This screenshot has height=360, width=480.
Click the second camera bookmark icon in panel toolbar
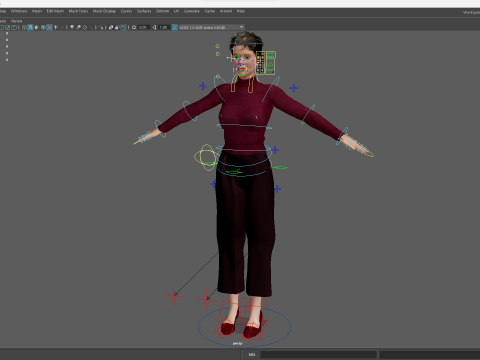[8, 27]
